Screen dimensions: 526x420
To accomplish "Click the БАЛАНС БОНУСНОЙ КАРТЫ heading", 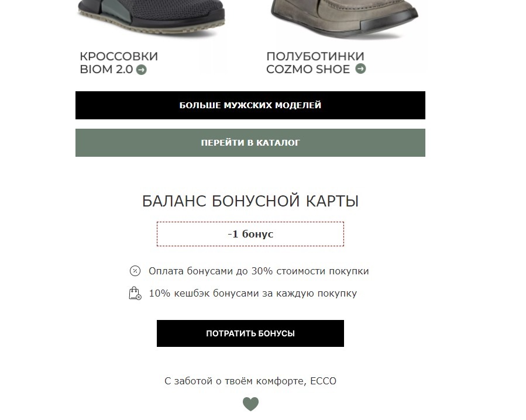I will 250,201.
